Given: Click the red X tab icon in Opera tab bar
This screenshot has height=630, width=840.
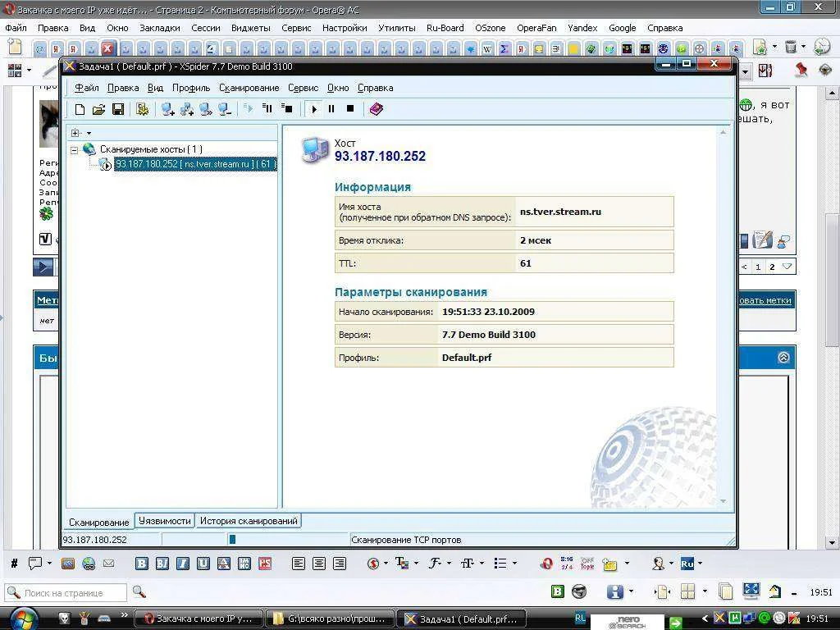Looking at the screenshot, I should tap(107, 48).
